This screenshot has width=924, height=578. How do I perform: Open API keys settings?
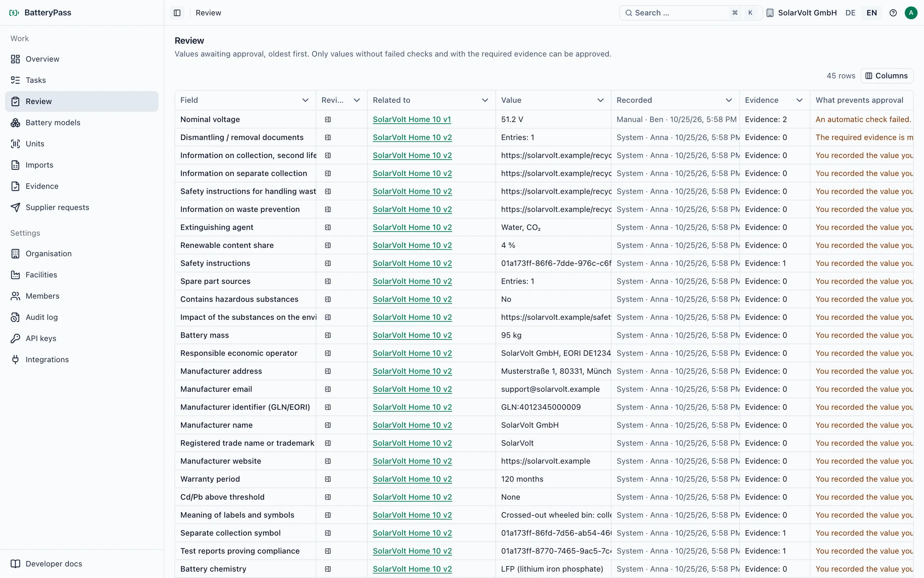click(82, 338)
